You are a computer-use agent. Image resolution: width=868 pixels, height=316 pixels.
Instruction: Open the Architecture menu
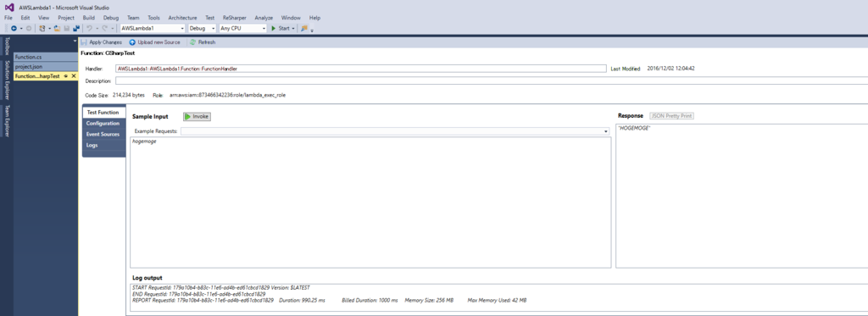tap(182, 18)
